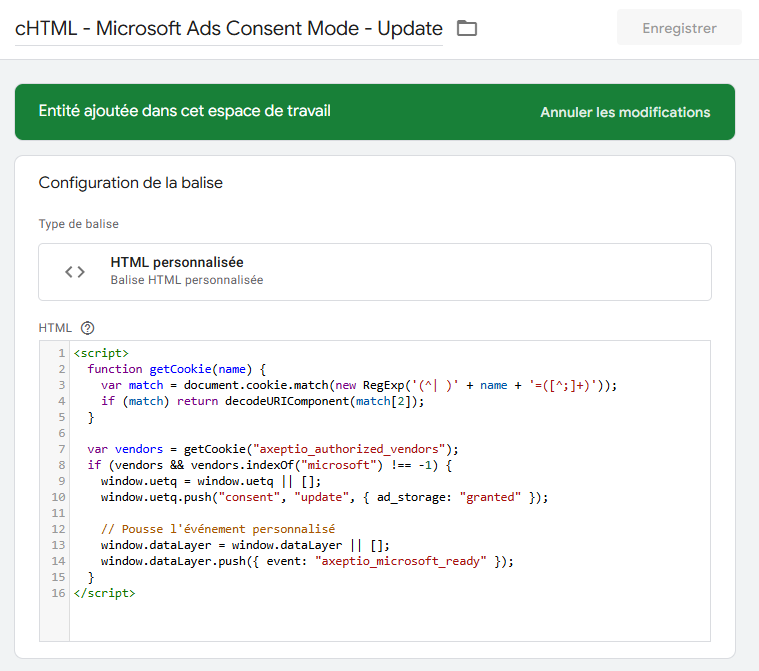Click Annuler les modifications link

625,112
